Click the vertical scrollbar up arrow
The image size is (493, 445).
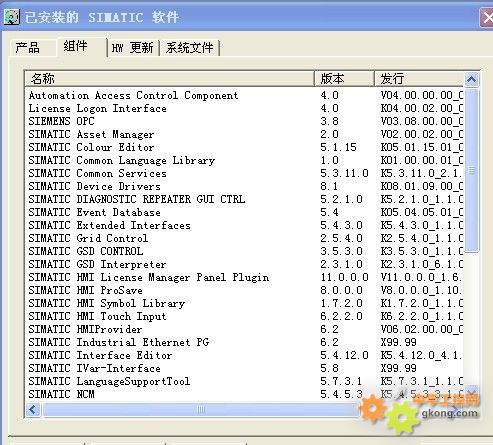471,79
